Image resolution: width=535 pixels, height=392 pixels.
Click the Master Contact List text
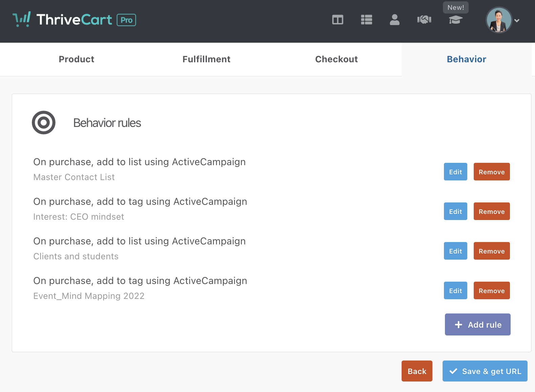pos(74,177)
